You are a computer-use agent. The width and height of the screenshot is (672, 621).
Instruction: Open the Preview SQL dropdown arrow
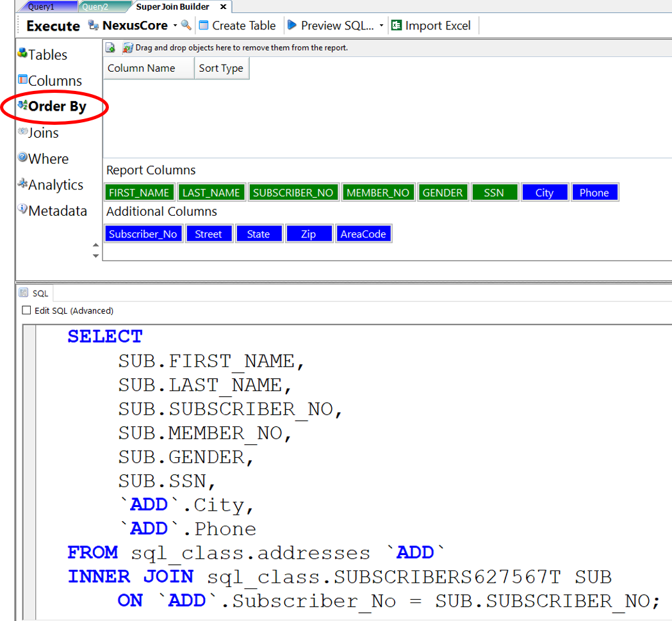[x=381, y=26]
